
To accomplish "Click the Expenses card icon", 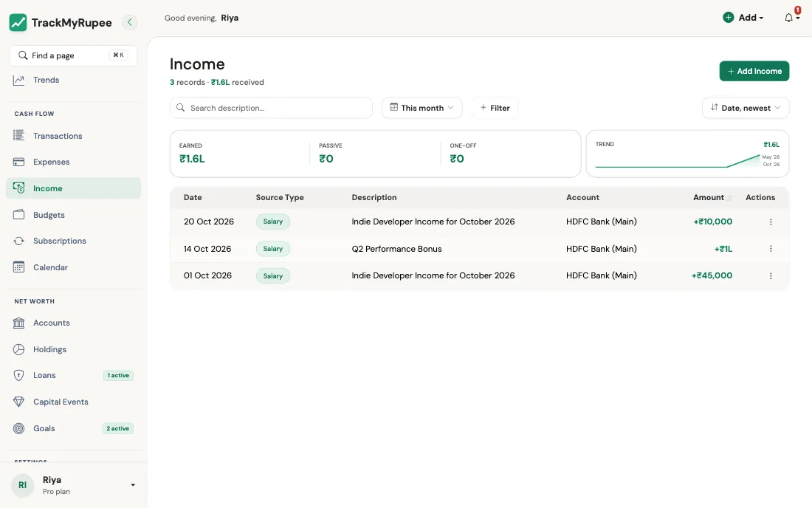I will (18, 162).
